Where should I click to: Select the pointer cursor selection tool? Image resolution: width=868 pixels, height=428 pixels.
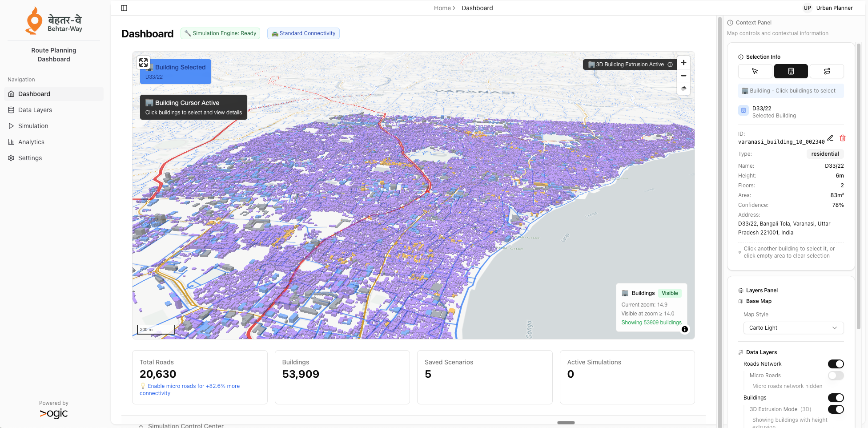[x=755, y=71]
